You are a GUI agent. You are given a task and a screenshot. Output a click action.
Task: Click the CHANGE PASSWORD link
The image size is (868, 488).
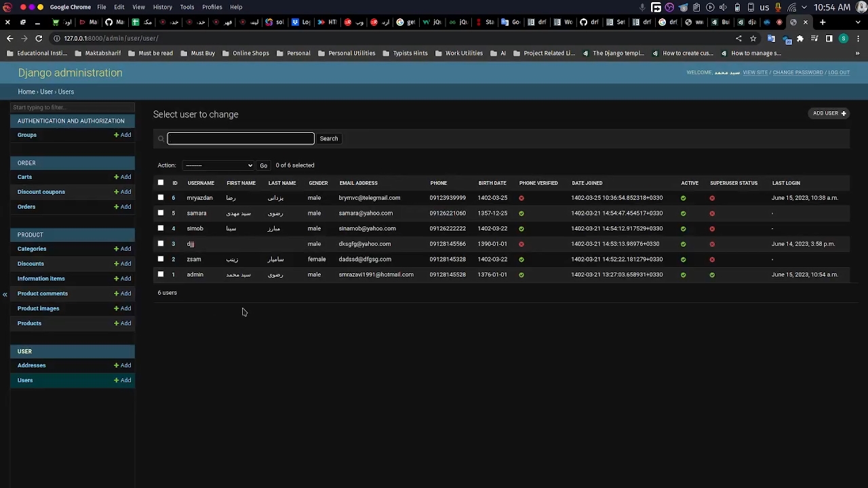(797, 73)
